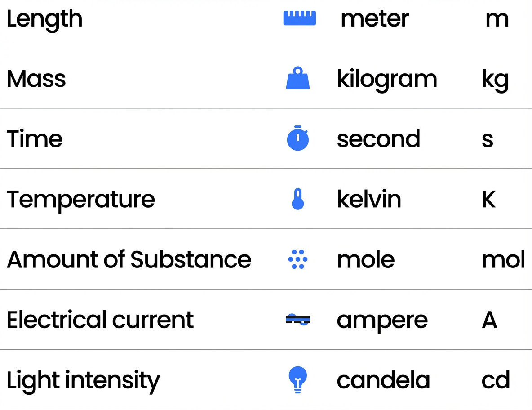Click the unit name second

[378, 139]
